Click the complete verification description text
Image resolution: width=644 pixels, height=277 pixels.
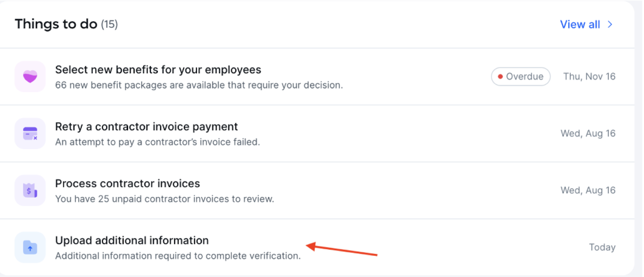point(178,256)
